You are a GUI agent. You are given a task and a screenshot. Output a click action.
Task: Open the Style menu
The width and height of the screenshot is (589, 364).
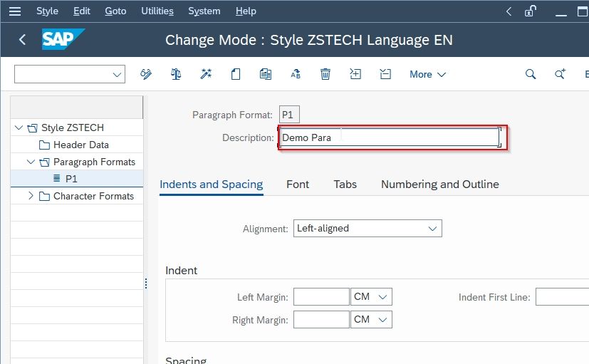click(47, 11)
